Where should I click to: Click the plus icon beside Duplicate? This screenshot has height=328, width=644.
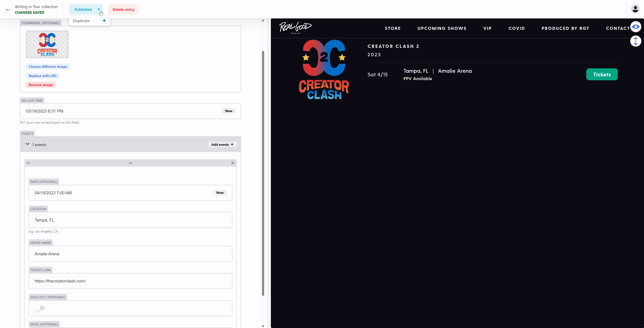tap(104, 20)
